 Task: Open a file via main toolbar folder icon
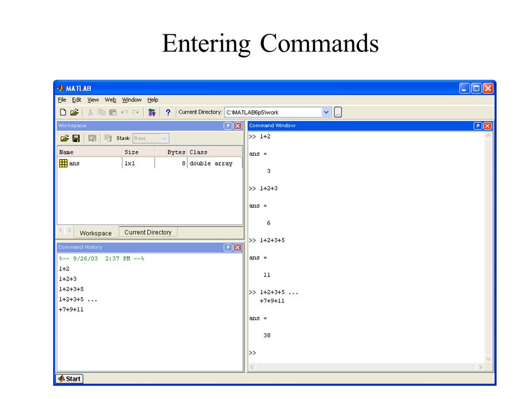point(74,112)
